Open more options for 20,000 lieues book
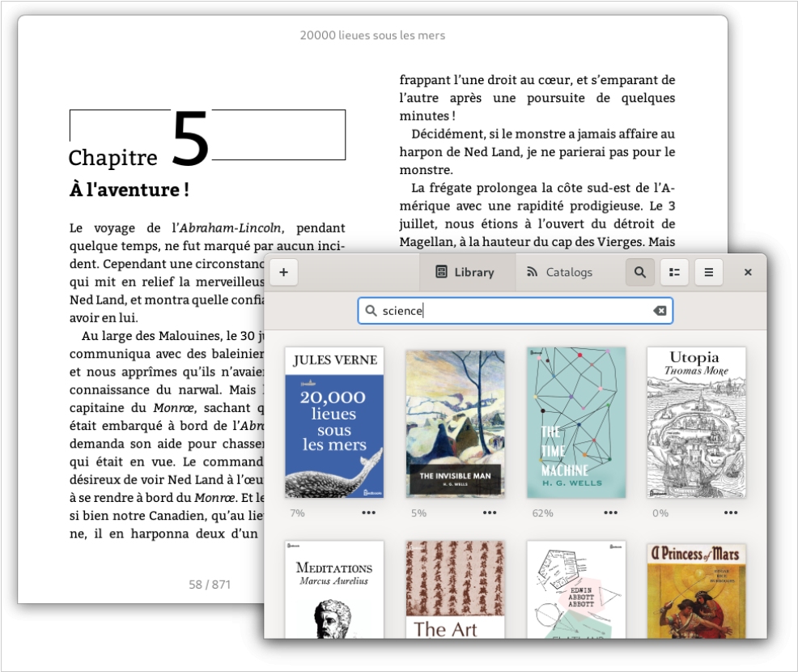Viewport: 798px width, 672px height. pyautogui.click(x=368, y=513)
